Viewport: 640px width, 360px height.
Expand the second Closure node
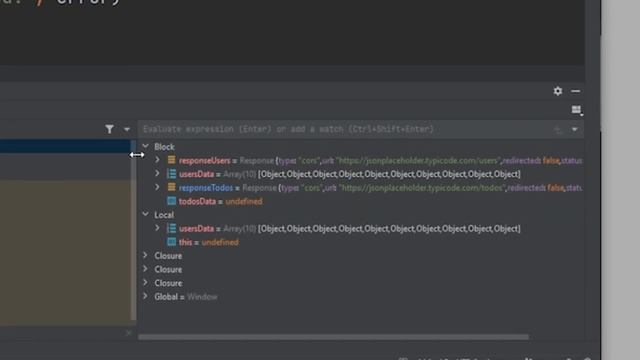145,269
